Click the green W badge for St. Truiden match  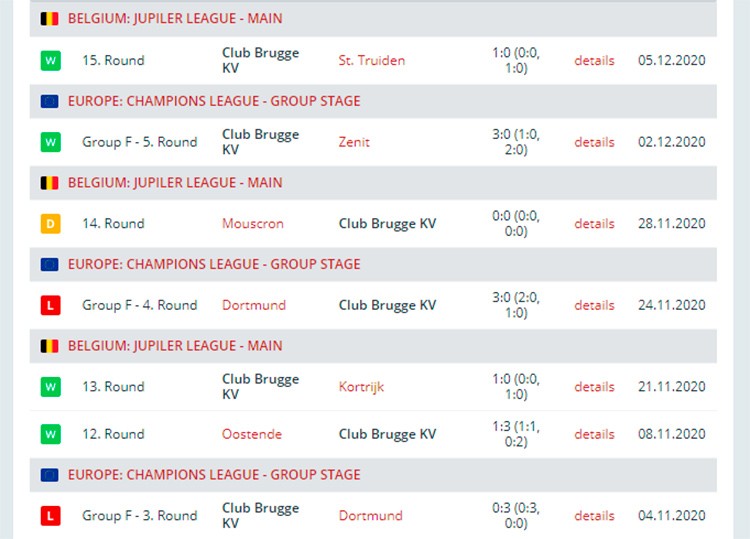tap(51, 61)
